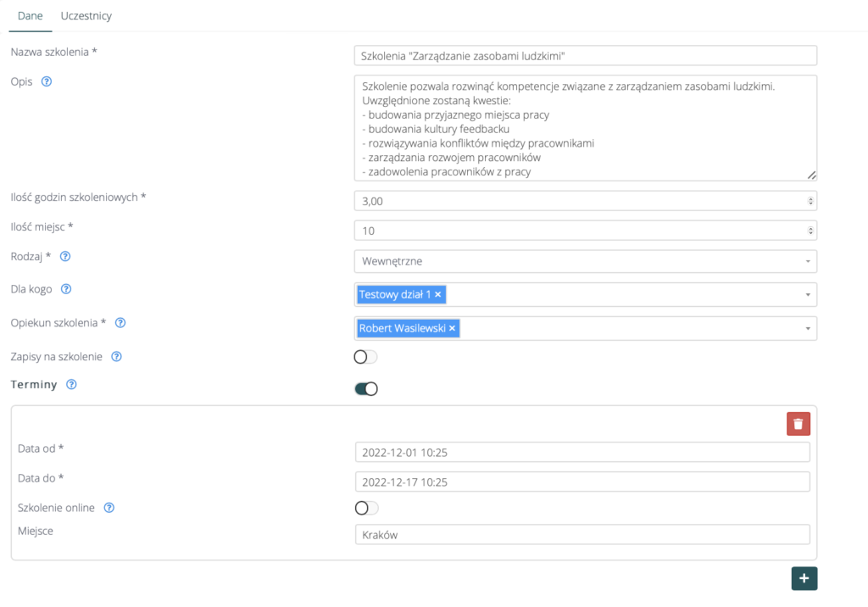Open the Rodzaj dropdown
Viewport: 868px width, 607px height.
click(x=585, y=261)
